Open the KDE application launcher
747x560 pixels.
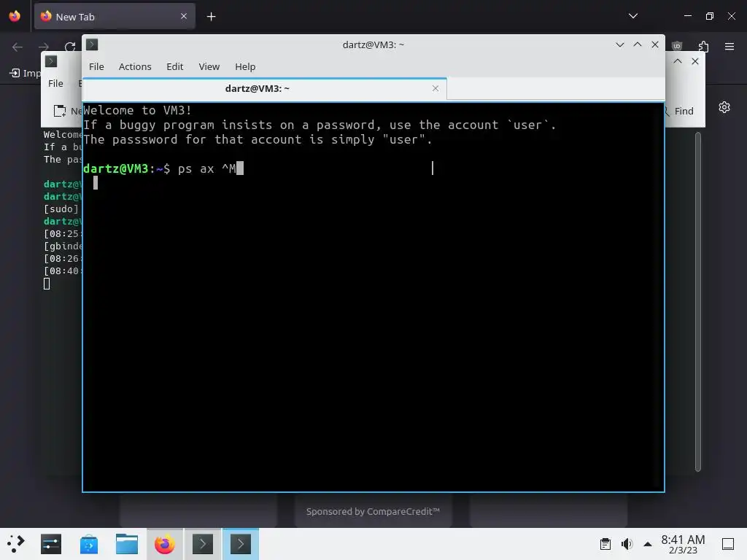16,544
